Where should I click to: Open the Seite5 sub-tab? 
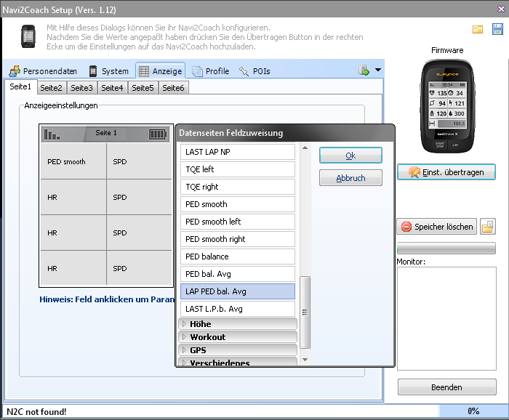click(x=143, y=88)
